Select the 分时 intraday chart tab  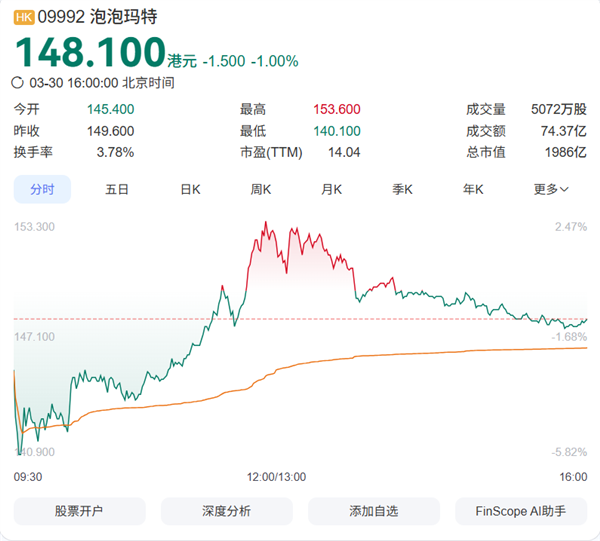pyautogui.click(x=42, y=189)
